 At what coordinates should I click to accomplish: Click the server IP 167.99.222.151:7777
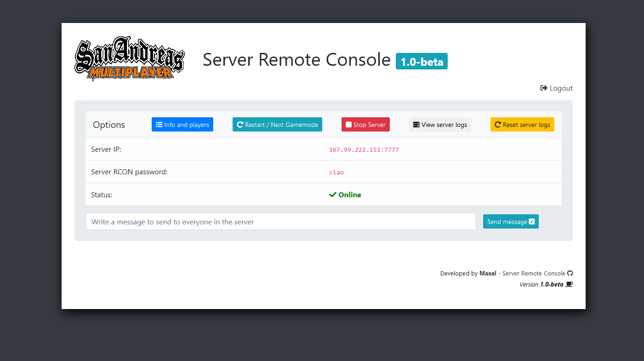[x=364, y=150]
